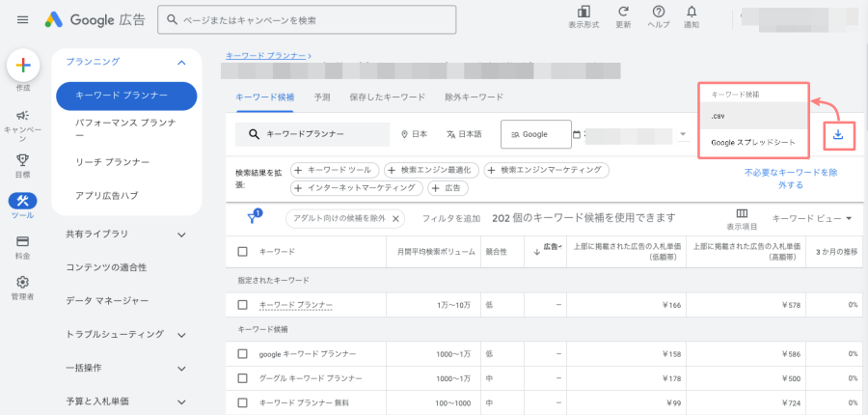This screenshot has width=868, height=415.
Task: Check the キーワード プランナー row checkbox
Action: click(x=242, y=305)
